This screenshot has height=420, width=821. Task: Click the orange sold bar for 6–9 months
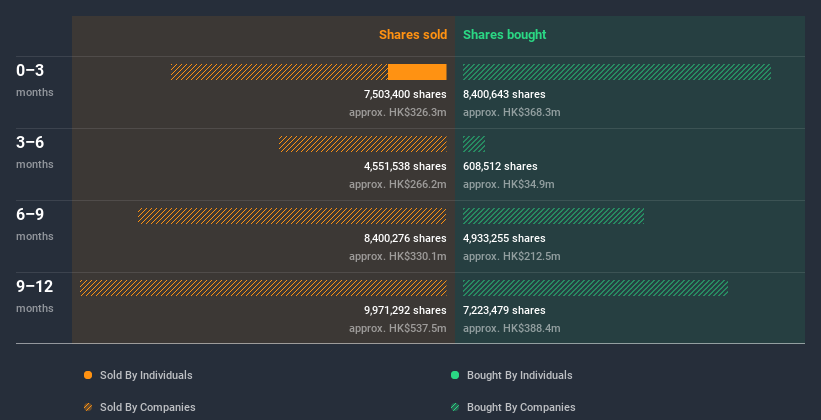pyautogui.click(x=292, y=216)
